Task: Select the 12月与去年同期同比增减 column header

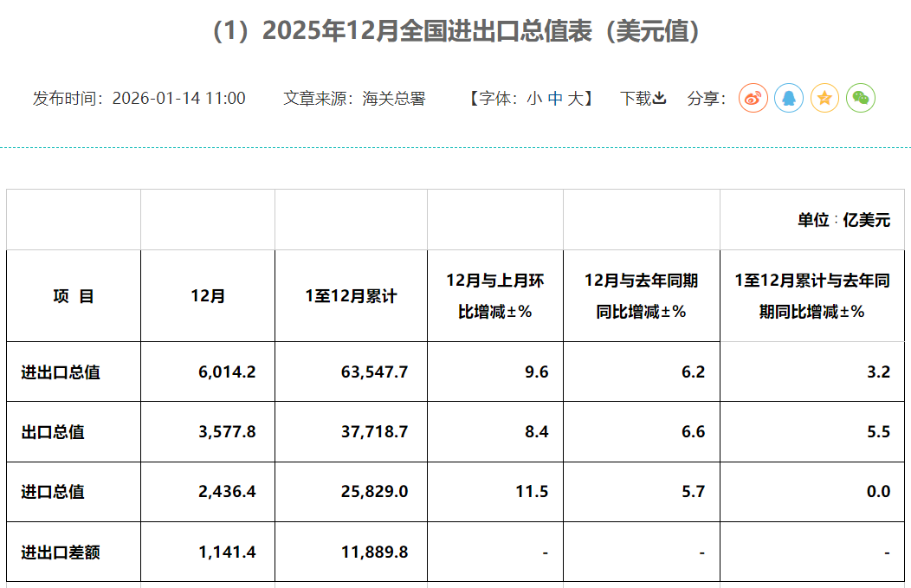Action: tap(641, 296)
